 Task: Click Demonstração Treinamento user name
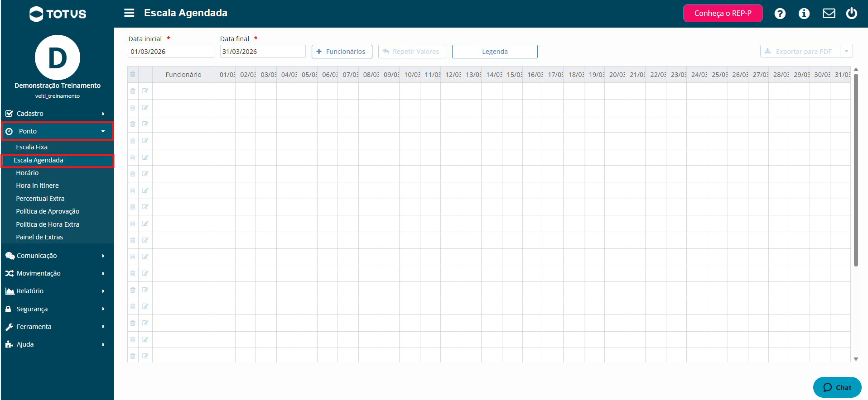coord(58,86)
